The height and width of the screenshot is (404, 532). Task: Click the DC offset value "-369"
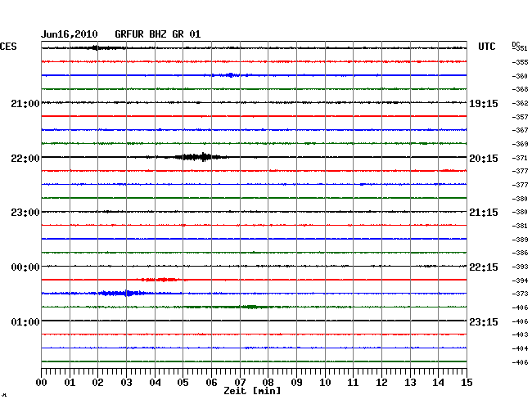point(520,144)
